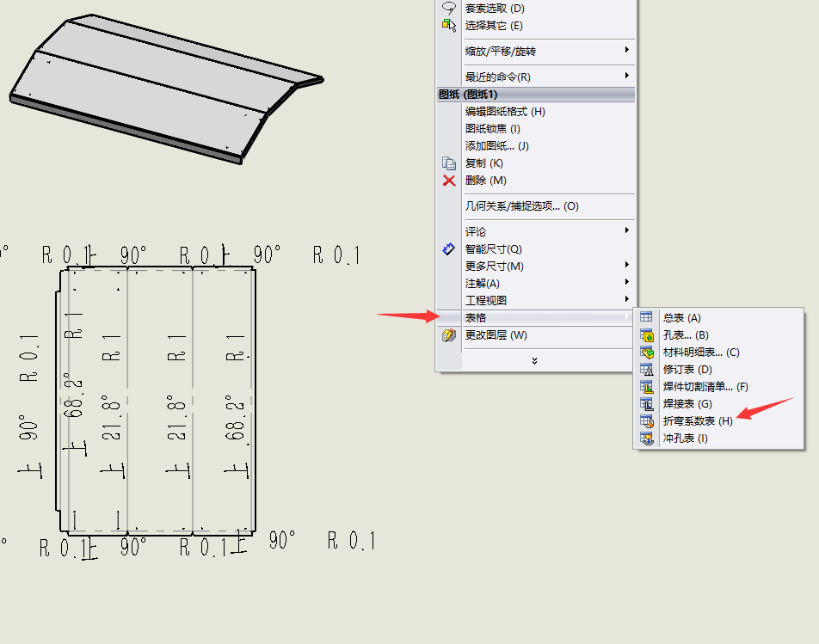Select 图纸锁焦 (I) menu option

(492, 129)
